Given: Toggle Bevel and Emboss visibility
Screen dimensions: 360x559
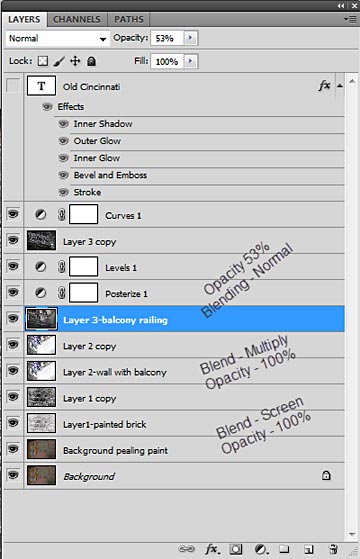Looking at the screenshot, I should (x=63, y=175).
